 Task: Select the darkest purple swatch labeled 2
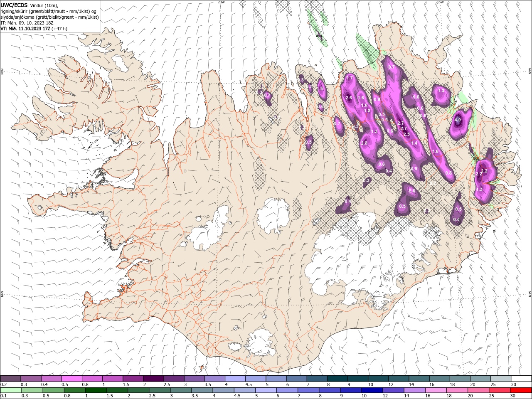coord(153,379)
